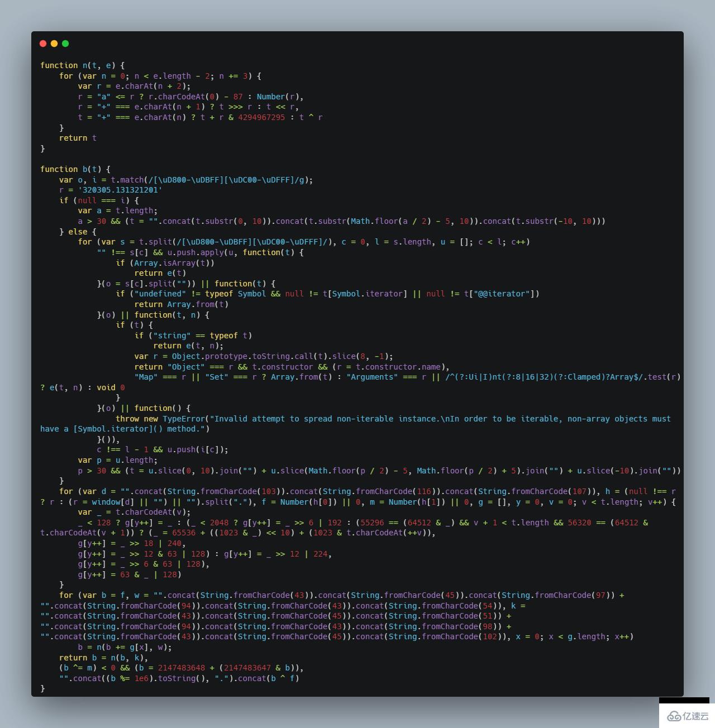
Task: Click the 'return e(t)' line
Action: (160, 273)
